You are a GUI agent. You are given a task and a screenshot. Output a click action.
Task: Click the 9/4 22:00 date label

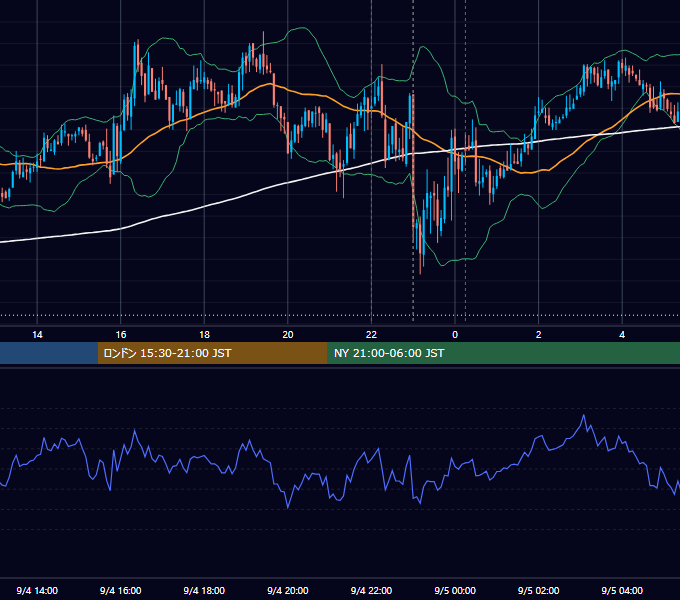pyautogui.click(x=371, y=591)
